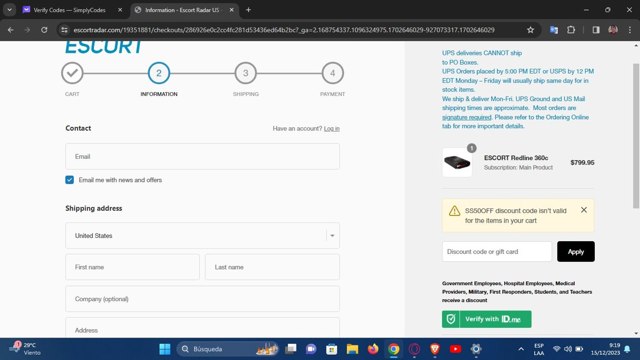Focus the Company (optional) field

point(202,299)
